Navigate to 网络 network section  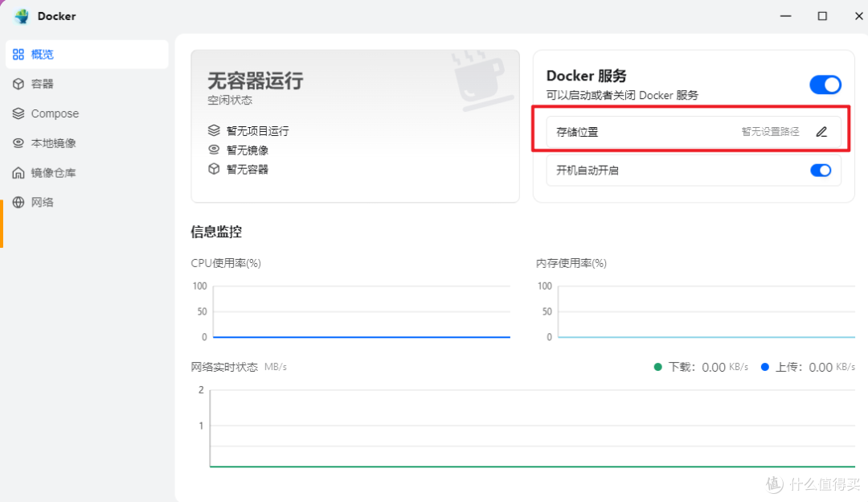[x=87, y=202]
